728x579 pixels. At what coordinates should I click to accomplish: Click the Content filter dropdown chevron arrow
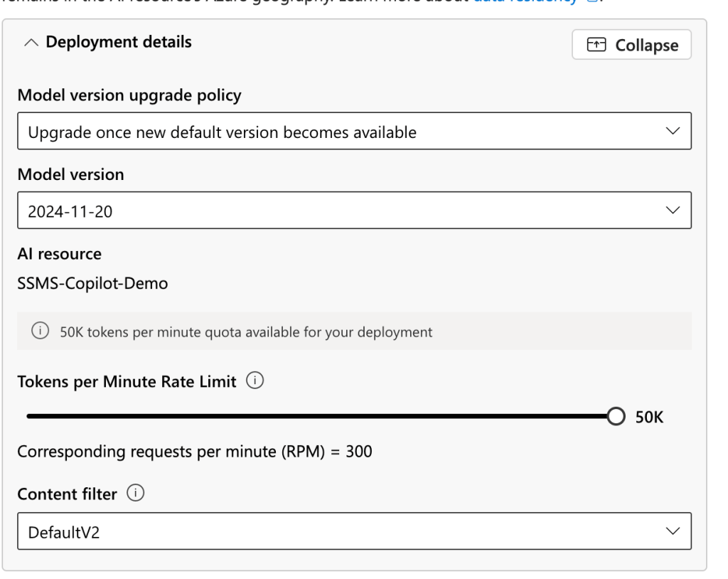coord(671,531)
